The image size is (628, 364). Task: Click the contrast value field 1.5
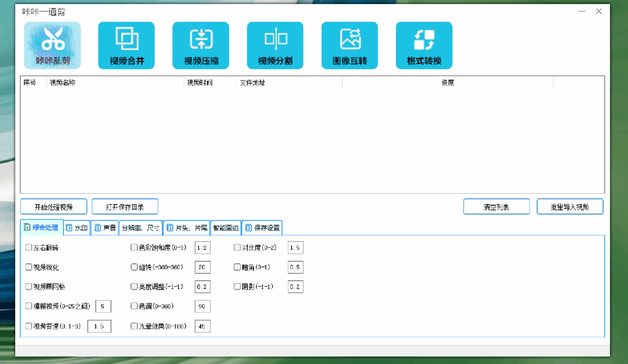pyautogui.click(x=295, y=248)
